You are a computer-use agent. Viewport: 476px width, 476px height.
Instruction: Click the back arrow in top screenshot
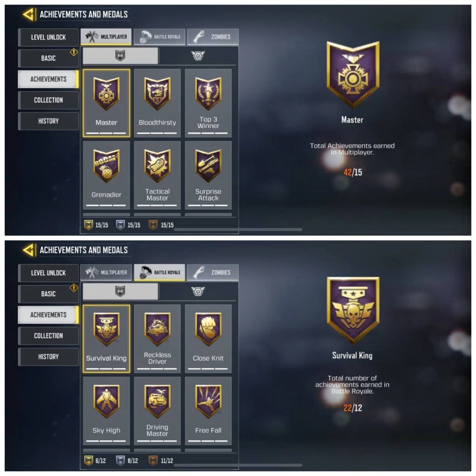click(x=29, y=15)
